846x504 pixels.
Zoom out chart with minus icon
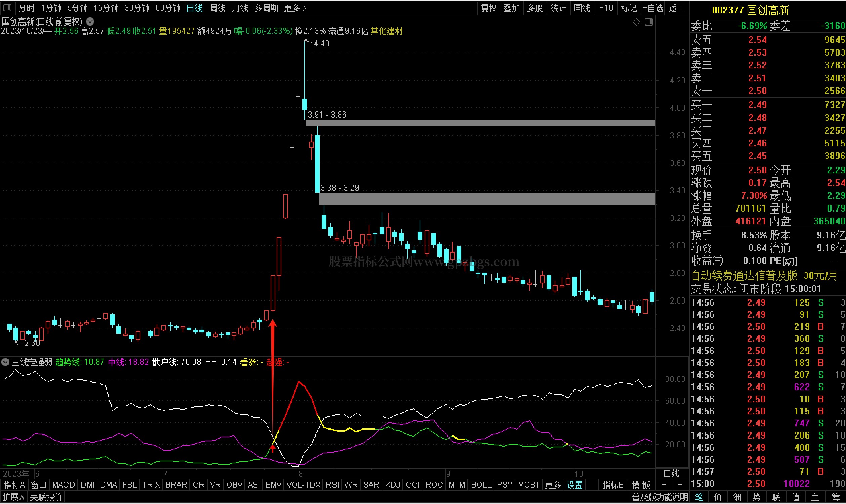[680, 485]
